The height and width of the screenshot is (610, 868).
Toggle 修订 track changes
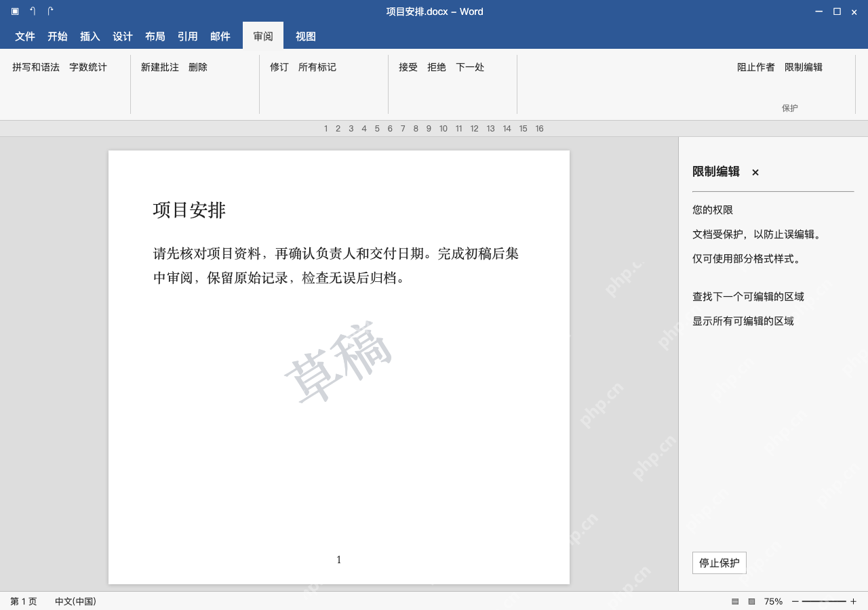pos(279,67)
